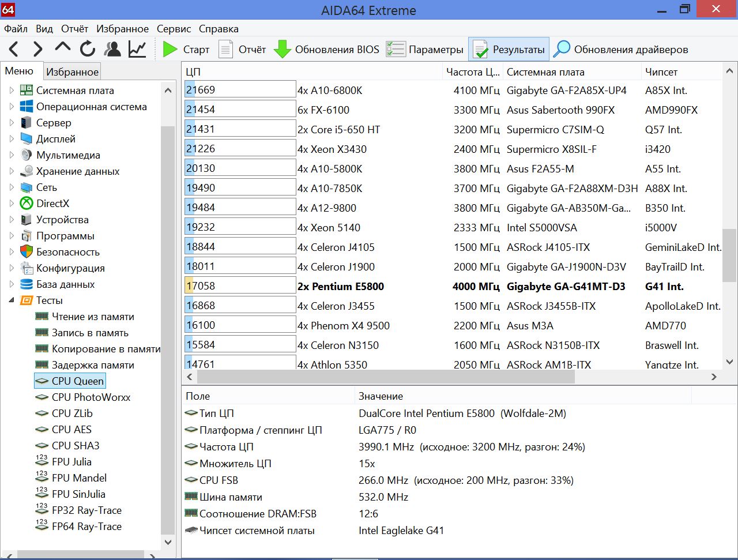Expand the Мультимедиа tree node
This screenshot has height=560, width=738.
coord(12,155)
